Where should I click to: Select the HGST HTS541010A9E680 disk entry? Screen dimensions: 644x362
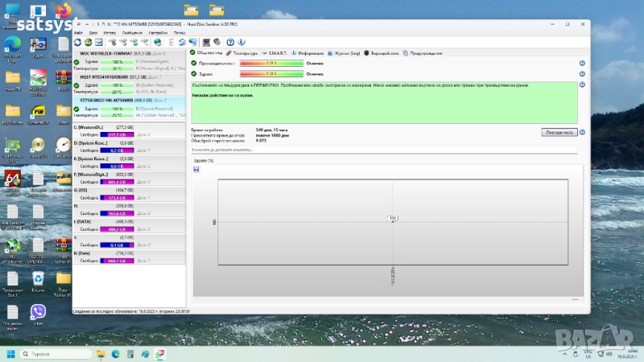click(x=105, y=76)
